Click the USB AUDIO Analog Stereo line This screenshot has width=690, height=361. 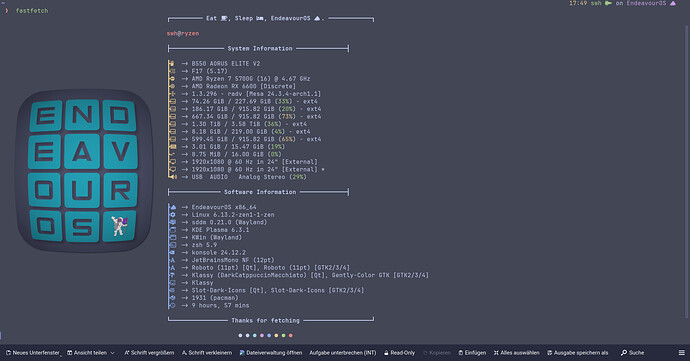point(249,177)
